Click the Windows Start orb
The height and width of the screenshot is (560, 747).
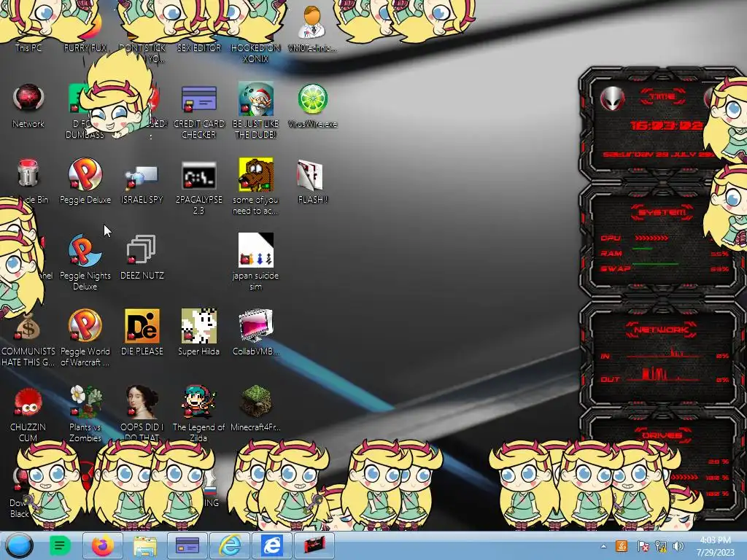pos(20,545)
